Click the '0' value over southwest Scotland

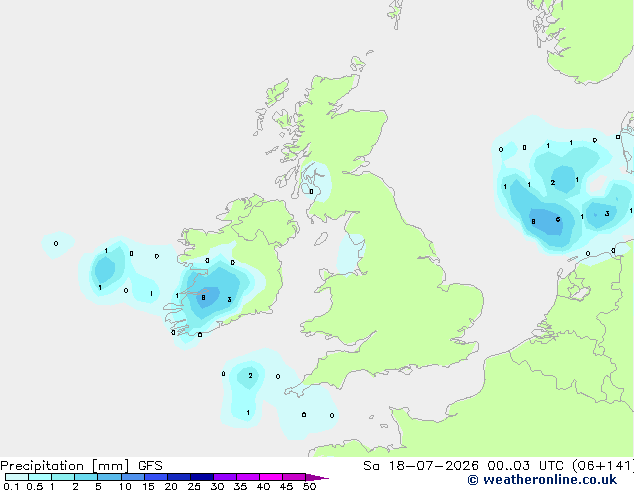click(x=311, y=192)
